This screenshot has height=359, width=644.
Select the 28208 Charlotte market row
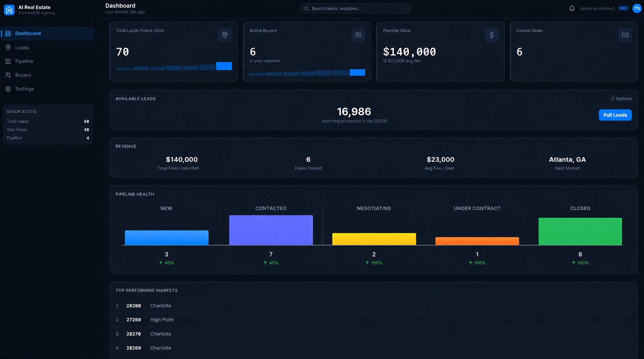pyautogui.click(x=374, y=306)
